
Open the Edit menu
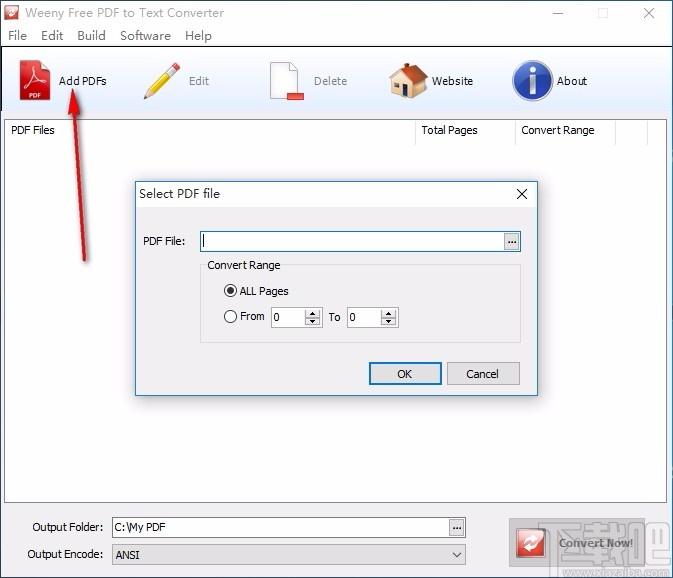pyautogui.click(x=52, y=36)
